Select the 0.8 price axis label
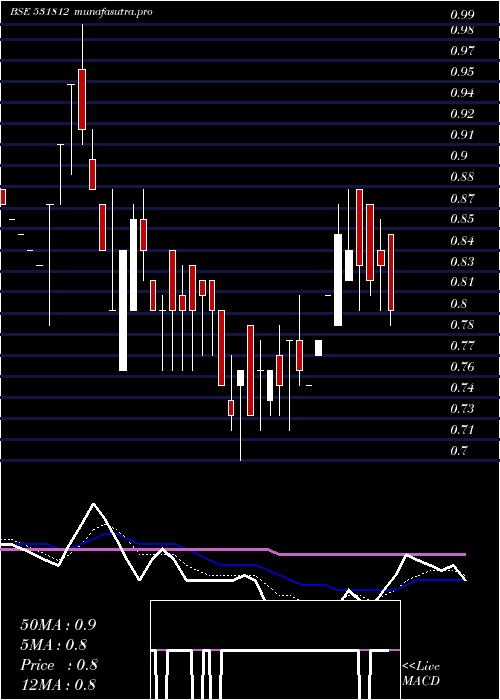Image resolution: width=500 pixels, height=700 pixels. (459, 304)
